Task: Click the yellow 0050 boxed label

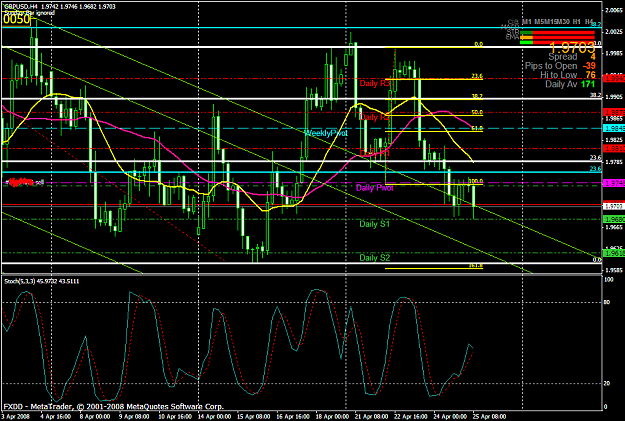Action: coord(16,20)
